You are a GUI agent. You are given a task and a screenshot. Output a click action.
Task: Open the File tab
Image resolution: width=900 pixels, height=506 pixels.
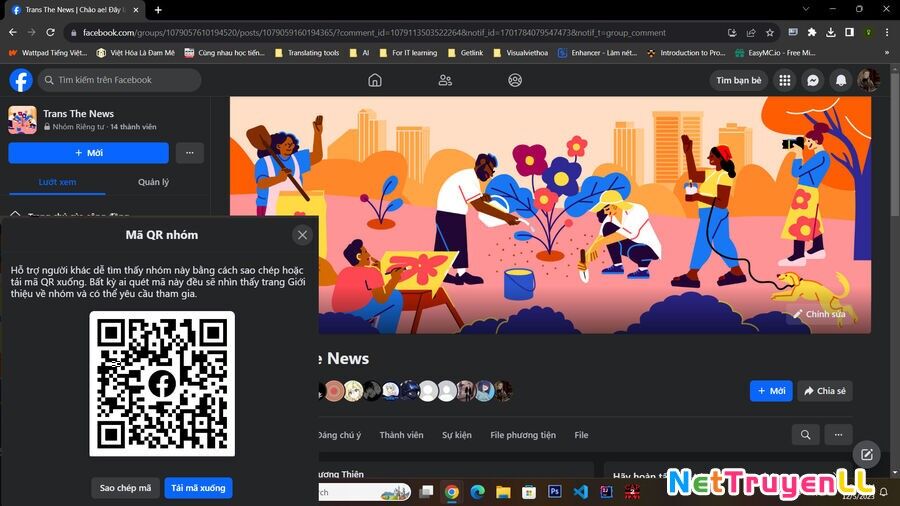tap(581, 435)
